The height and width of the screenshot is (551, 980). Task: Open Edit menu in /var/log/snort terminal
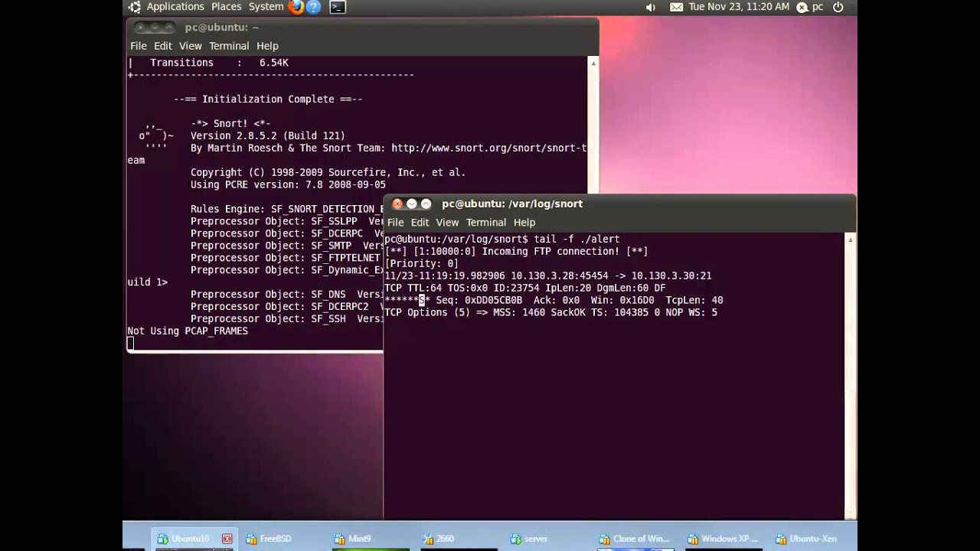click(x=420, y=223)
